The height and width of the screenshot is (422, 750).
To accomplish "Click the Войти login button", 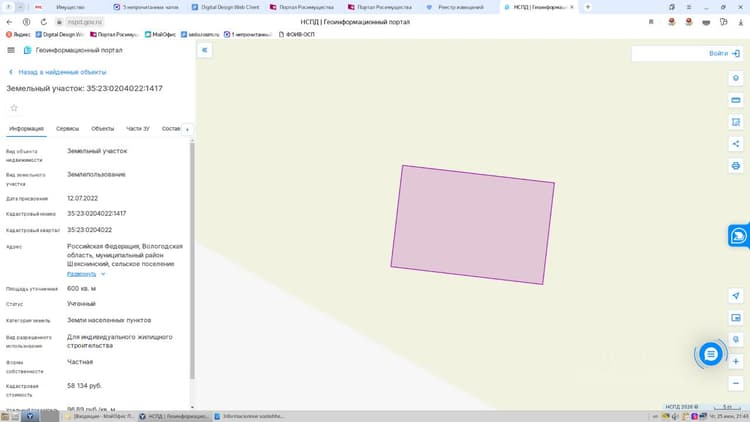I will [x=724, y=54].
